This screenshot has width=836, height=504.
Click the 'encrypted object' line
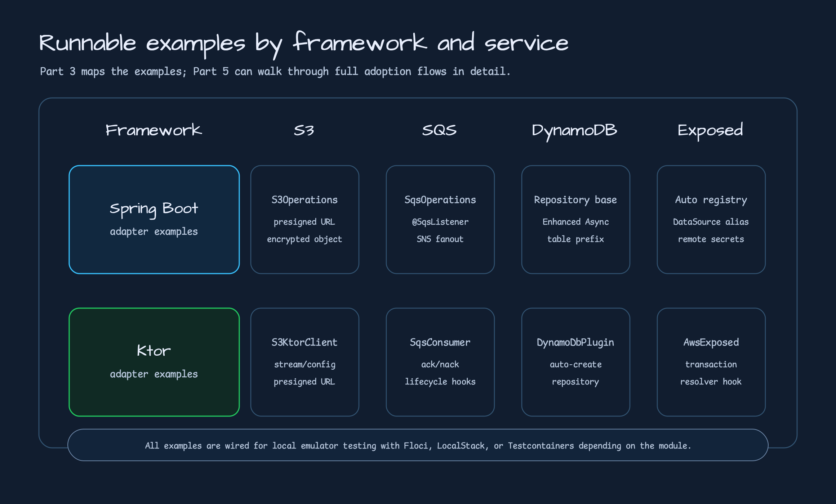coord(304,239)
